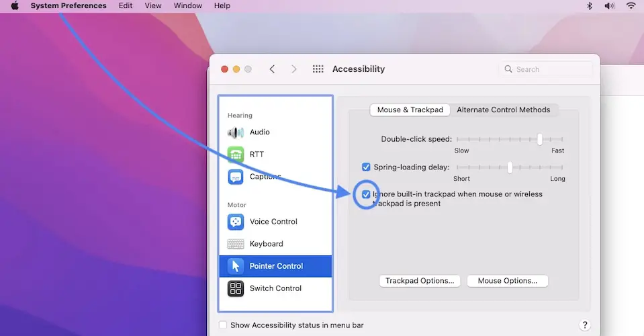Viewport: 644px width, 336px height.
Task: Click the Trackpad Options button
Action: pos(420,281)
